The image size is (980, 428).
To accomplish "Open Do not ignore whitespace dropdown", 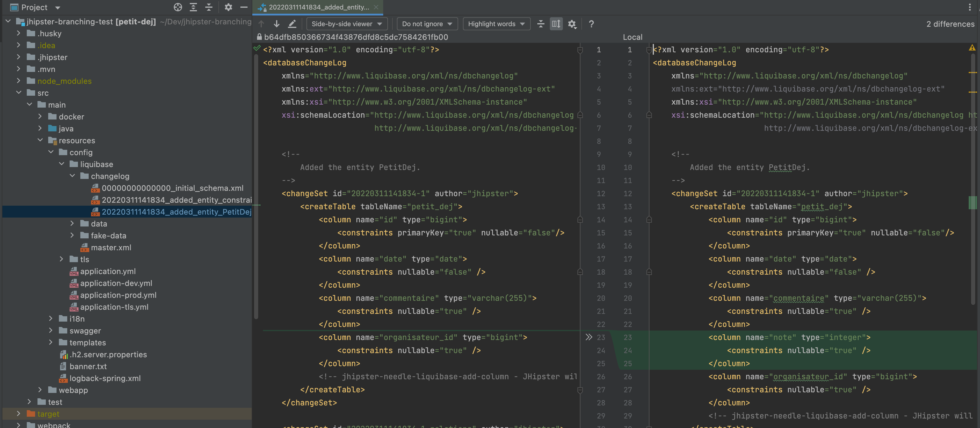I will [x=427, y=24].
